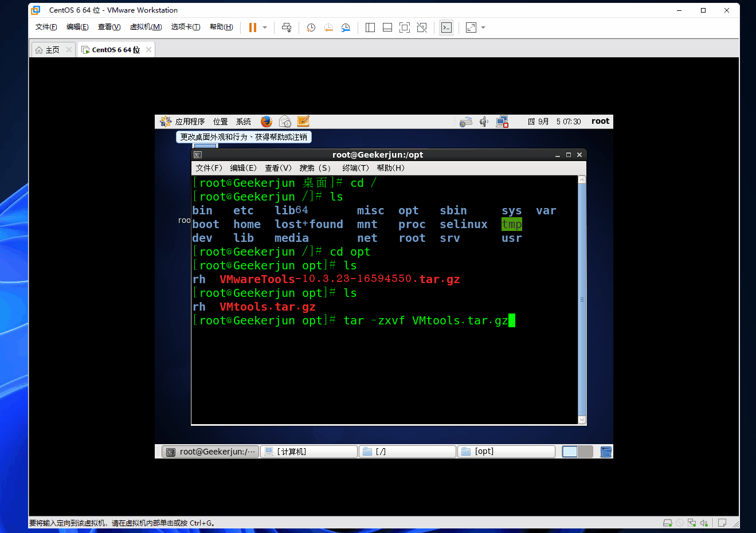The image size is (756, 533).
Task: Switch to the first workspace in switcher
Action: [x=570, y=452]
